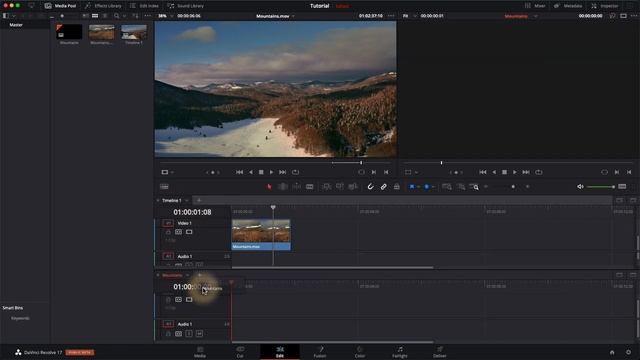Activate Trim Edit Mode tool in toolbar

pyautogui.click(x=283, y=187)
